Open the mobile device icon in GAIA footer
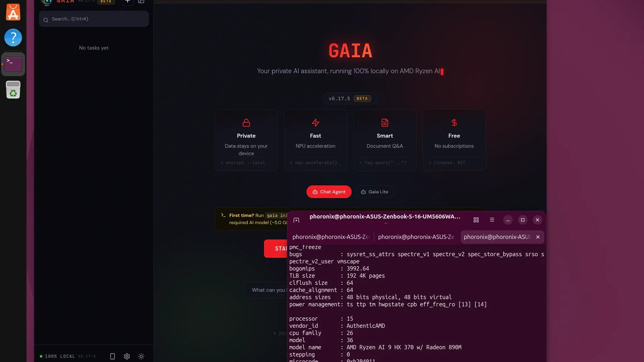 (x=112, y=356)
